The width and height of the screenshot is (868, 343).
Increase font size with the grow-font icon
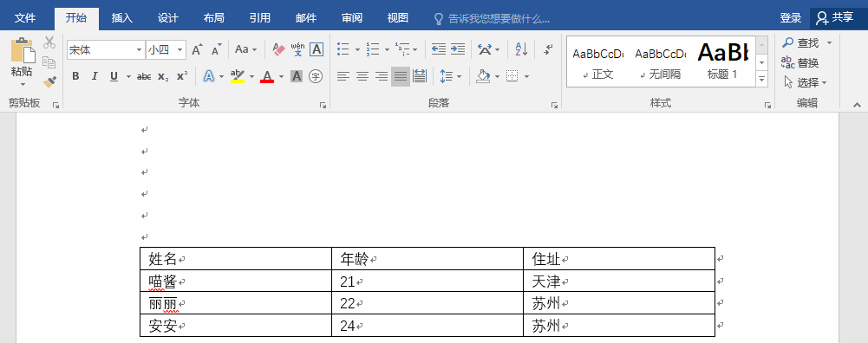pyautogui.click(x=197, y=49)
